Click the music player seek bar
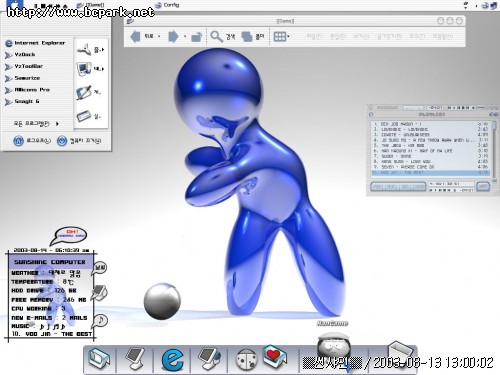The width and height of the screenshot is (500, 375). [x=413, y=108]
